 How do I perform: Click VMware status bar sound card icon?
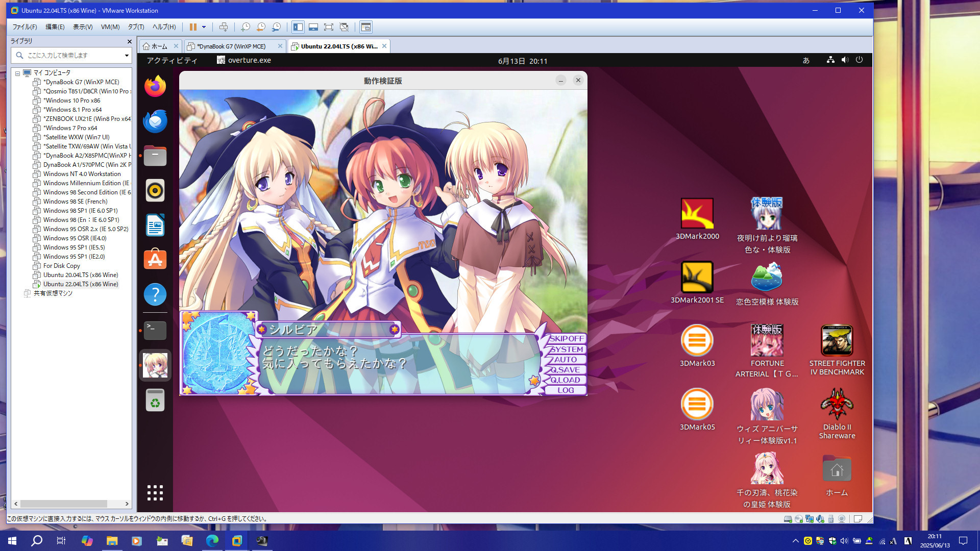click(820, 519)
